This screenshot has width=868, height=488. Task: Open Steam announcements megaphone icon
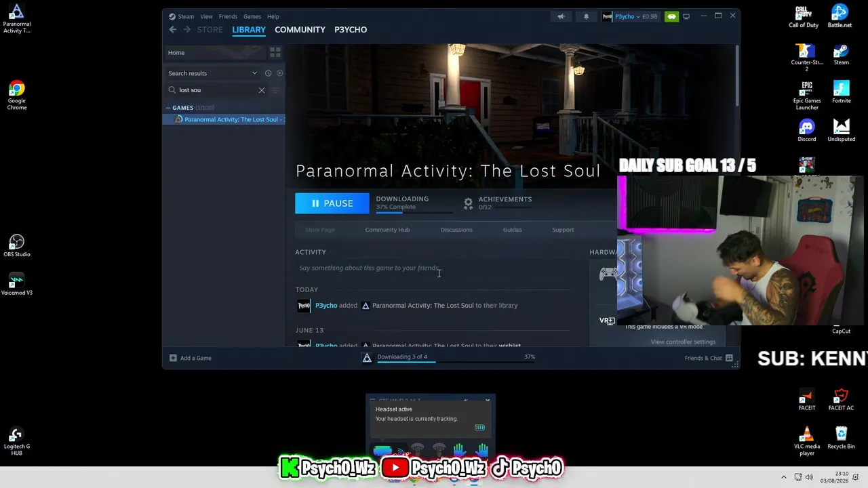561,16
